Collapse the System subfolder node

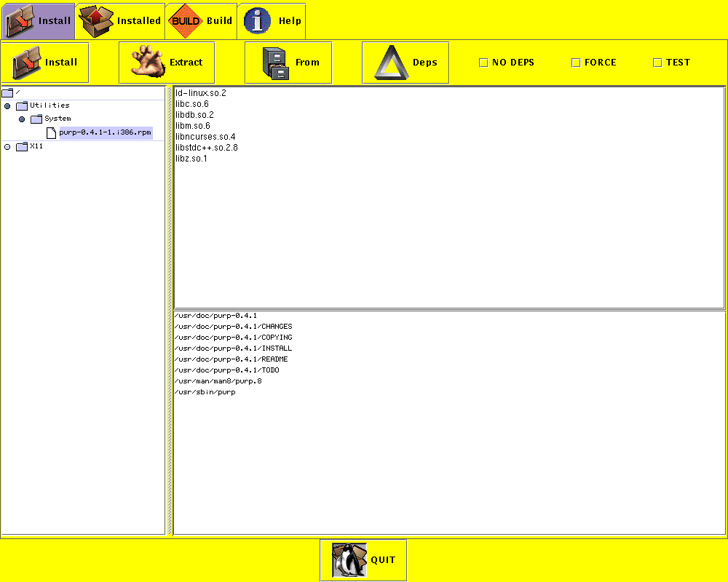pyautogui.click(x=22, y=119)
